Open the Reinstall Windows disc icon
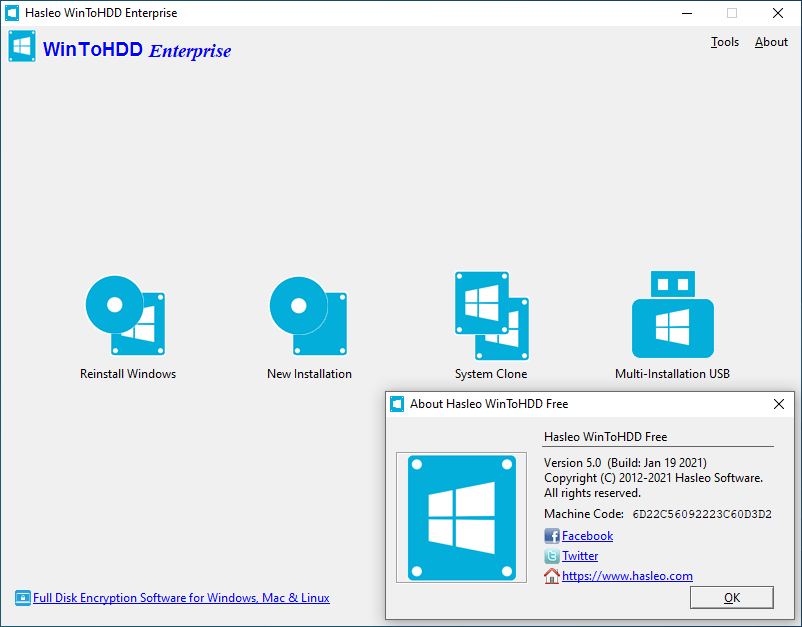The width and height of the screenshot is (802, 627). click(x=125, y=315)
